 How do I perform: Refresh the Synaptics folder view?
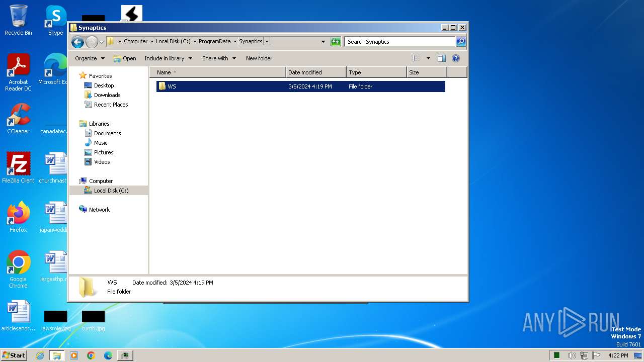pyautogui.click(x=336, y=42)
